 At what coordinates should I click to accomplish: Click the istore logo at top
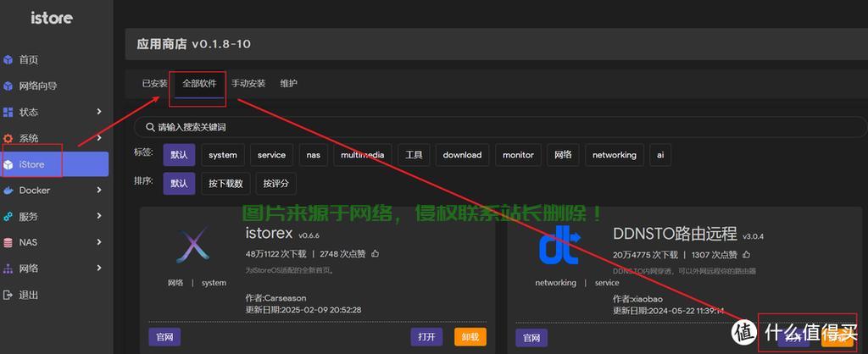pos(52,18)
